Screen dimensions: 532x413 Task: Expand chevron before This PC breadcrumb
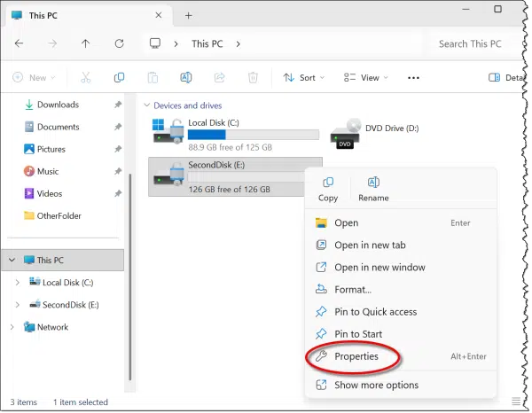click(176, 43)
